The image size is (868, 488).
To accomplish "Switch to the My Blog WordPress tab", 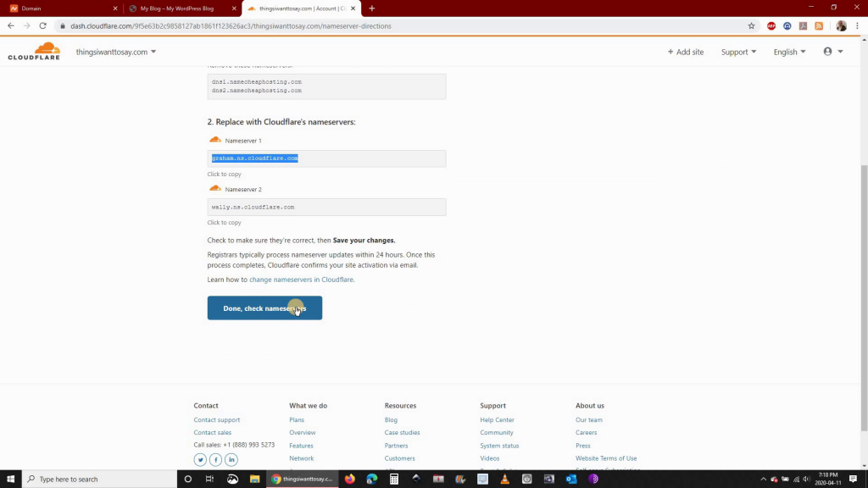I will pos(181,8).
